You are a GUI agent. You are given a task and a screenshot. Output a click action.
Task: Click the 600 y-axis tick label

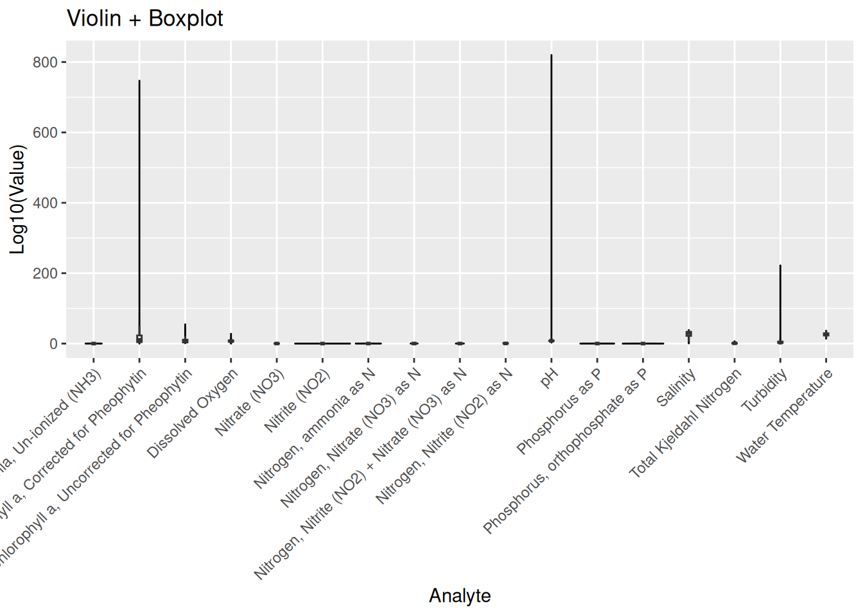click(x=45, y=133)
